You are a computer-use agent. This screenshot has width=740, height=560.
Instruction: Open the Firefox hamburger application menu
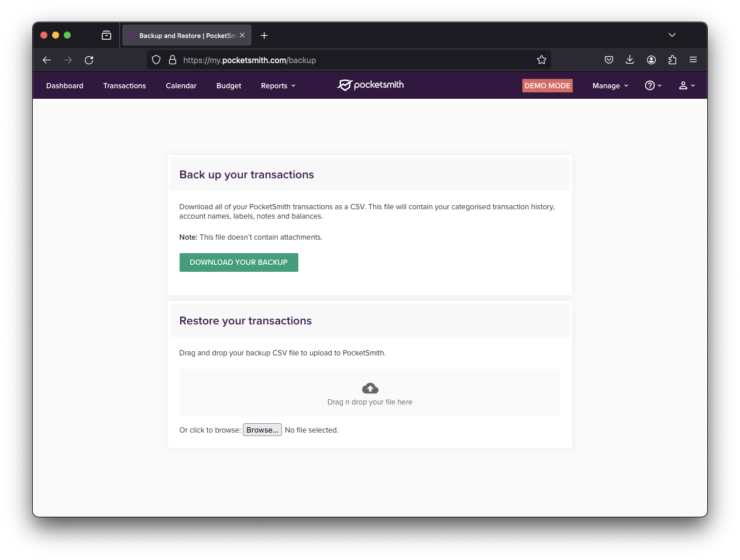(693, 60)
